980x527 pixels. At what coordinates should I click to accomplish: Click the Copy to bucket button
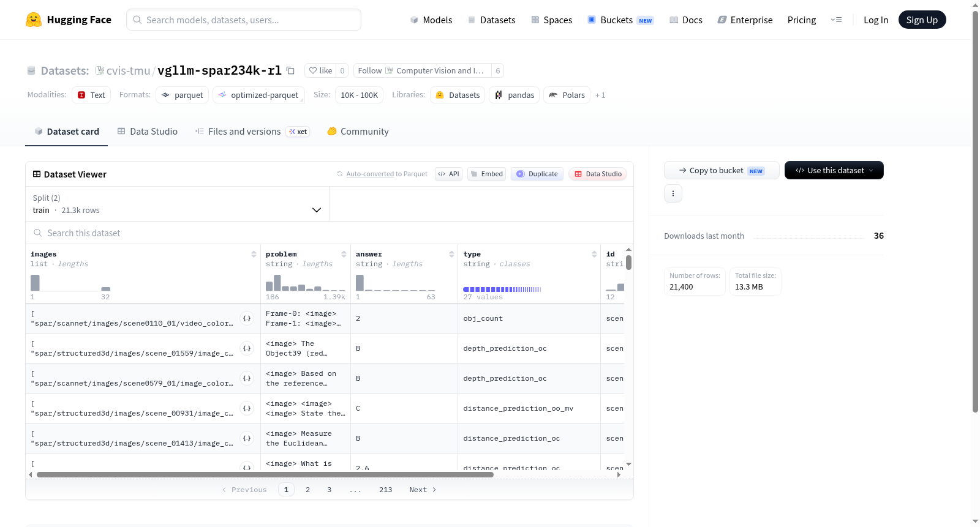coord(722,170)
